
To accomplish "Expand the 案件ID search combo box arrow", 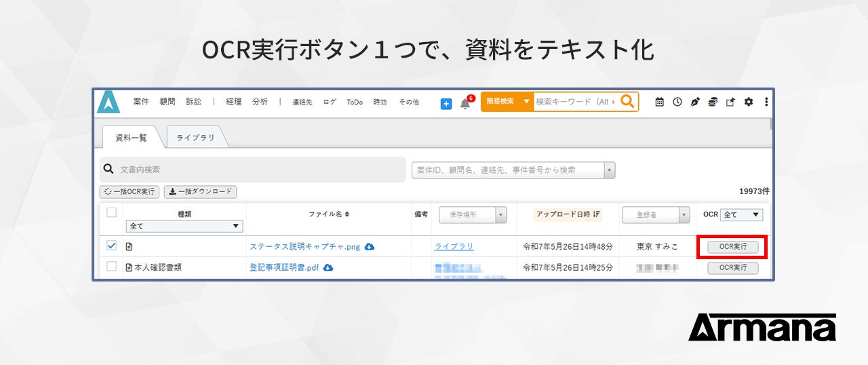I will pos(610,170).
